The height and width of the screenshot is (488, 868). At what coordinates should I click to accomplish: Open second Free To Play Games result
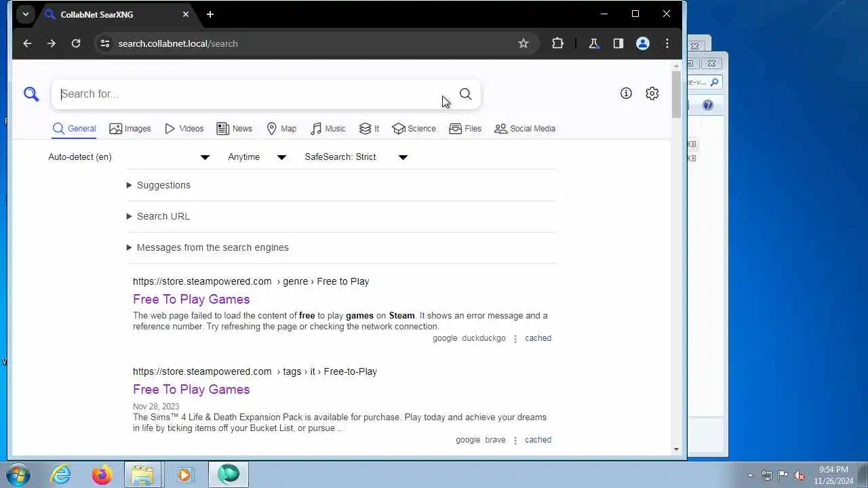click(x=191, y=389)
